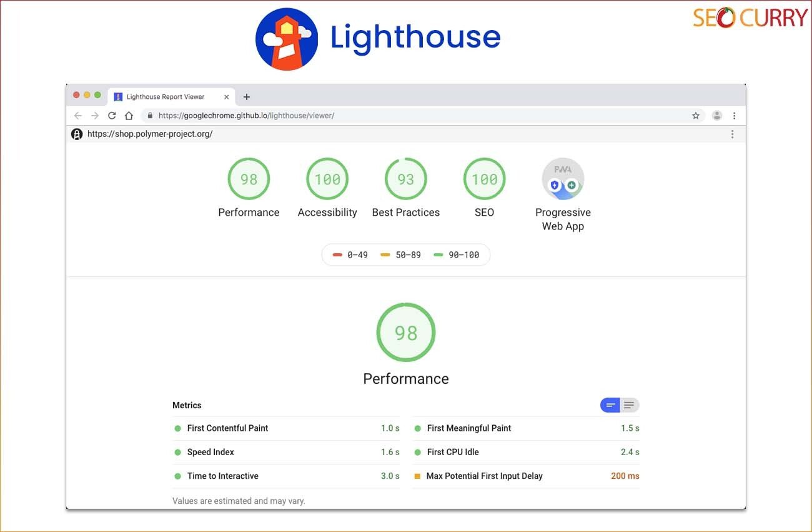Reload the page with refresh icon
812x532 pixels.
[112, 116]
